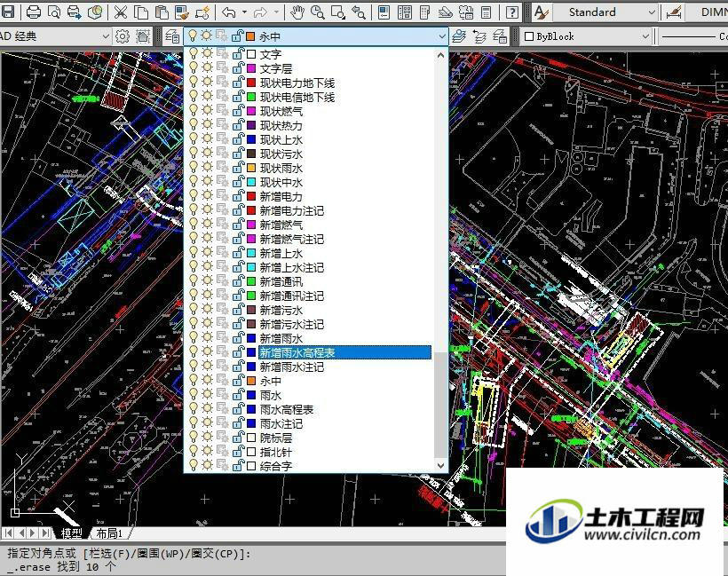Screen dimensions: 728x576
Task: Click Make Object's Layer Current icon
Action: click(459, 36)
